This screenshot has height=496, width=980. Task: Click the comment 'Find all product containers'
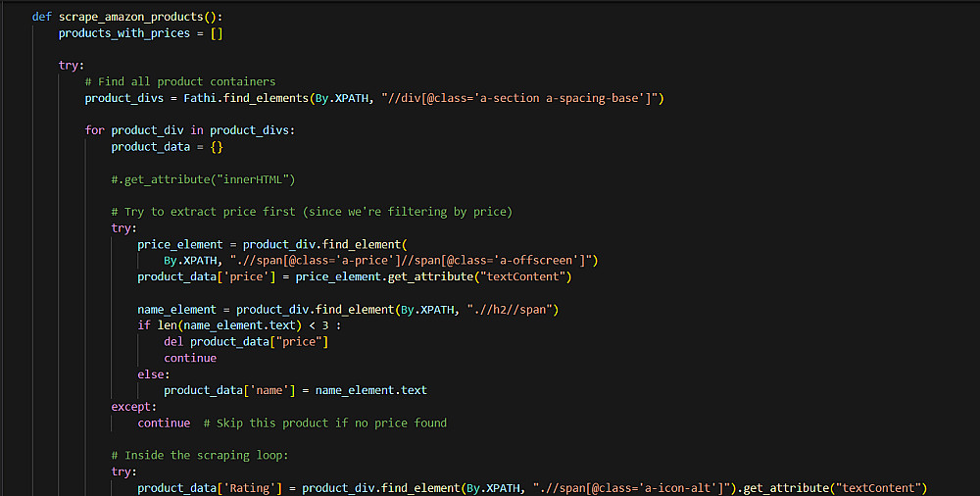pos(180,81)
